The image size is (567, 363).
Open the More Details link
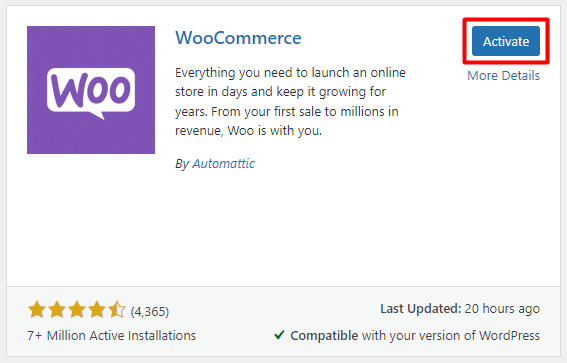[x=503, y=76]
